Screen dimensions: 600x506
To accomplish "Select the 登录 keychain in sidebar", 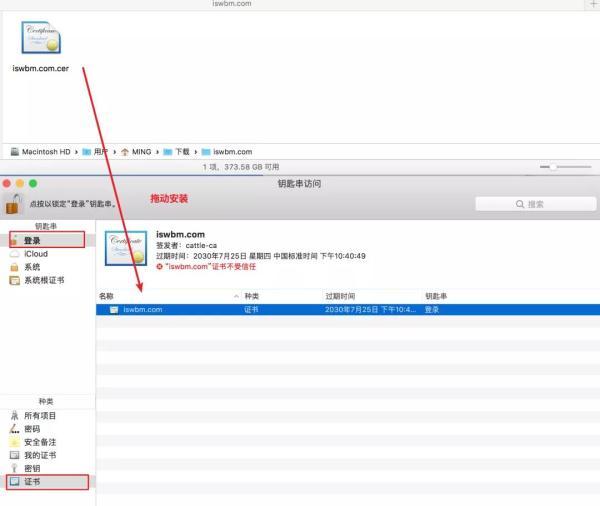I will pos(47,240).
